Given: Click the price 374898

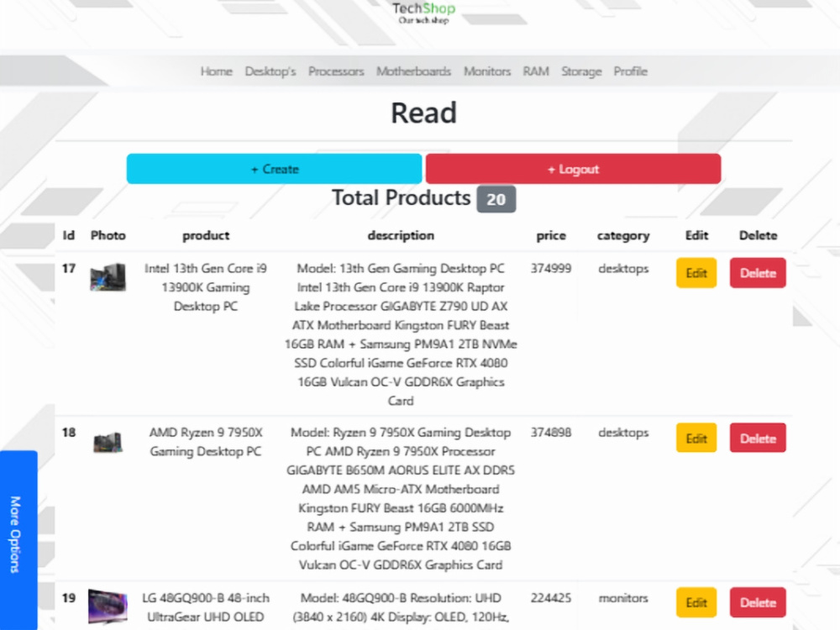Looking at the screenshot, I should 551,433.
